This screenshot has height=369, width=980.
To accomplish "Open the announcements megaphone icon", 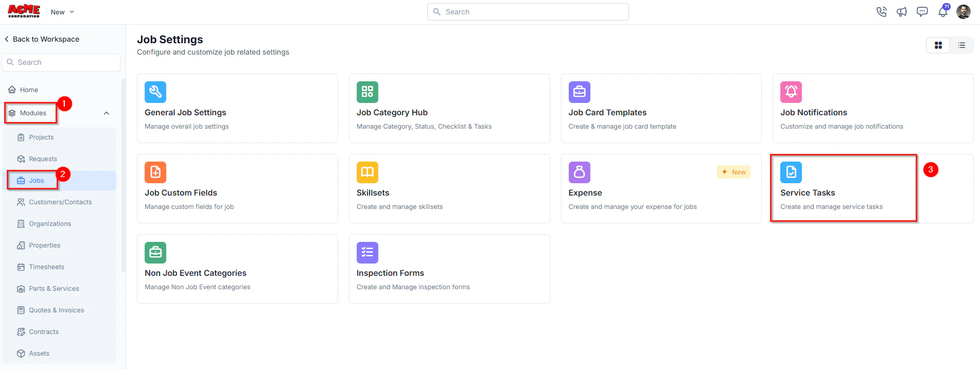I will pos(902,12).
